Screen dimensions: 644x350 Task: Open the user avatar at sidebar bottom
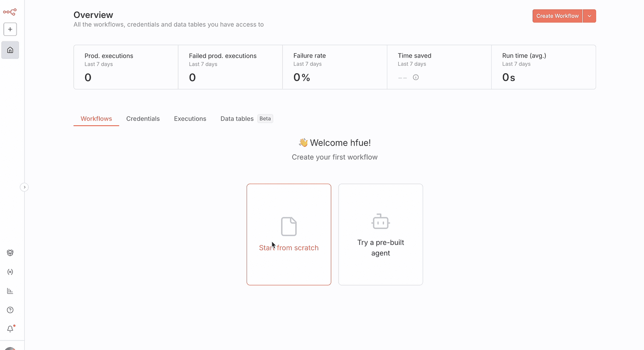tap(10, 348)
